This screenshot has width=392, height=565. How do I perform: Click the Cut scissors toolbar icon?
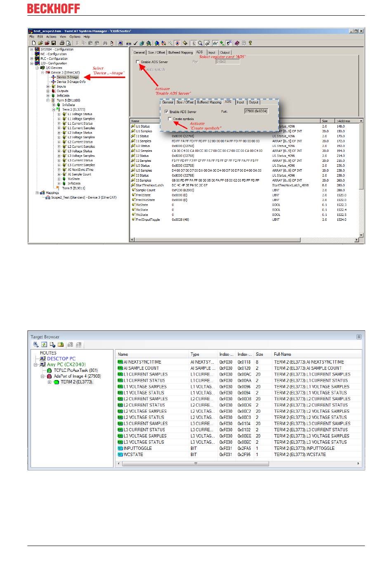[77, 43]
